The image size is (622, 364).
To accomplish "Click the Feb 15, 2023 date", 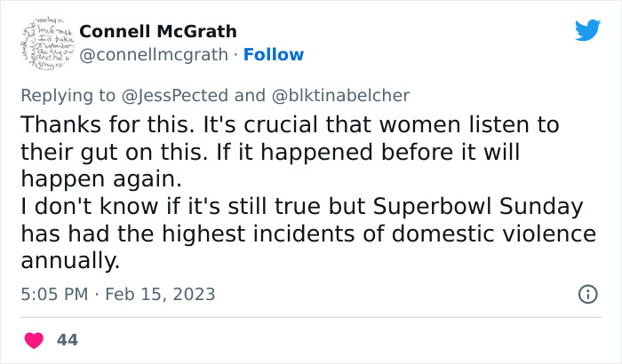I will click(x=158, y=294).
